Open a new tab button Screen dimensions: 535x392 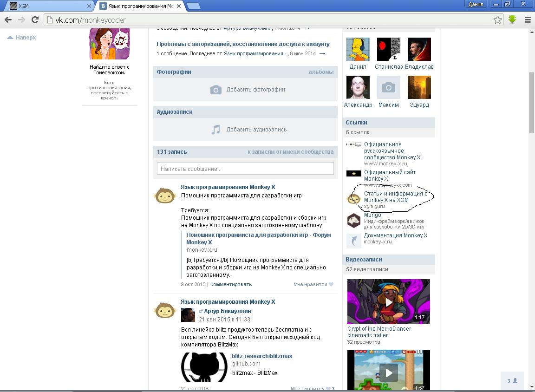click(x=194, y=6)
